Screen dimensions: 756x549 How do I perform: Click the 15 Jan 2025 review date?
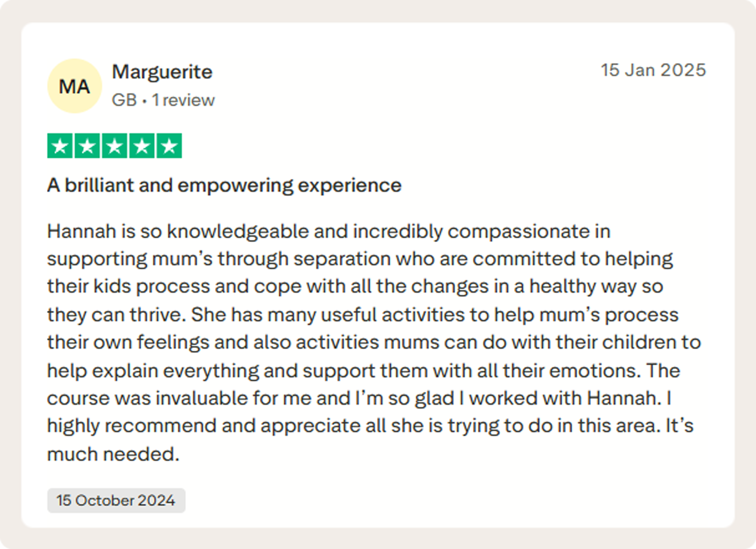click(x=653, y=70)
